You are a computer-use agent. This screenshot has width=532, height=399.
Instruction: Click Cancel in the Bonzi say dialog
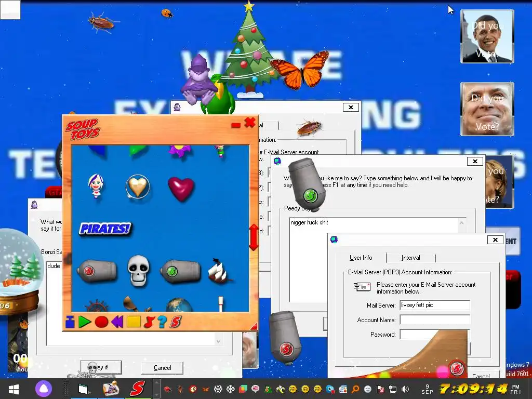click(162, 367)
